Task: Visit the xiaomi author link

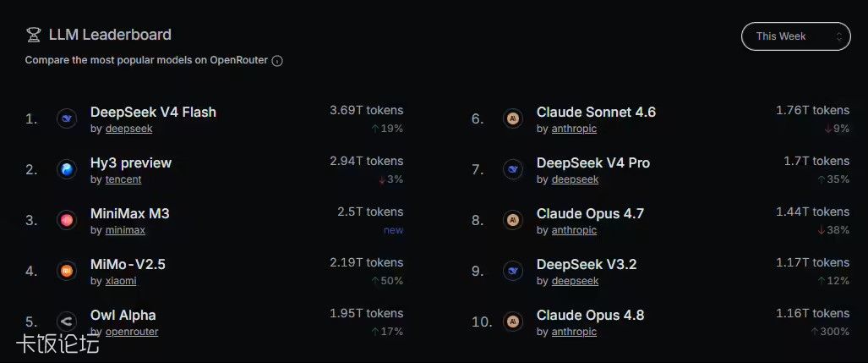Action: (121, 281)
